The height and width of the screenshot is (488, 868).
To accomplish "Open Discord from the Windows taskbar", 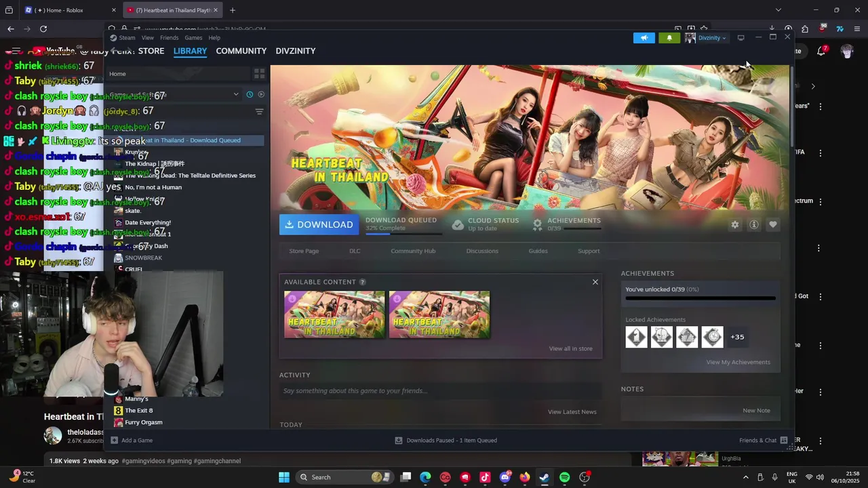I will pos(505,477).
